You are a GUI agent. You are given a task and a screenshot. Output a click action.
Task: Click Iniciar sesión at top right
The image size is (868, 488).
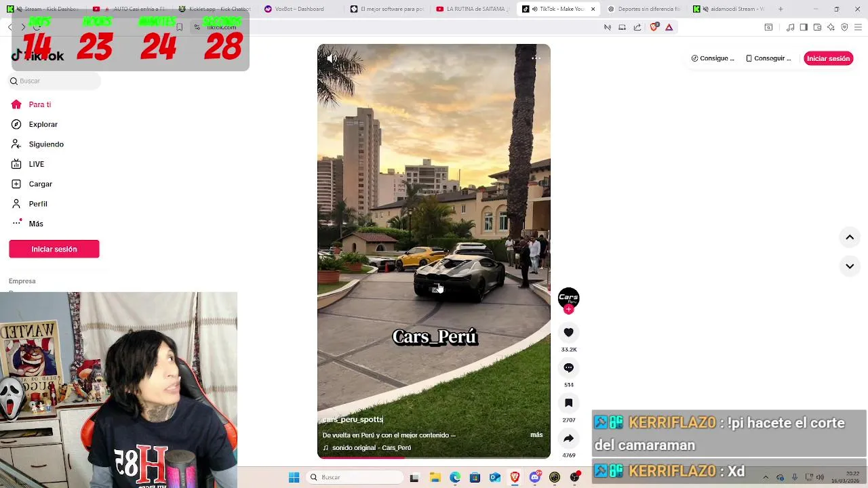pos(828,58)
